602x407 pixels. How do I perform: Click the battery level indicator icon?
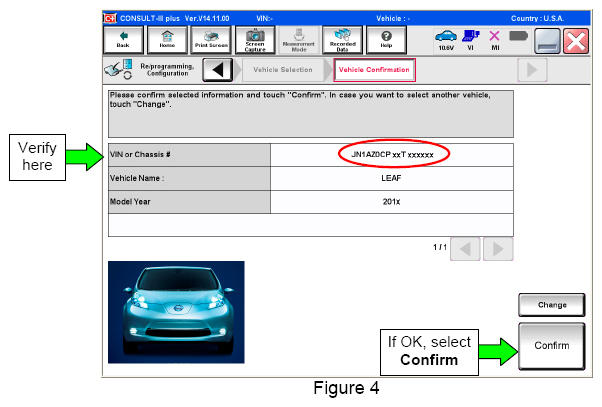coord(518,36)
